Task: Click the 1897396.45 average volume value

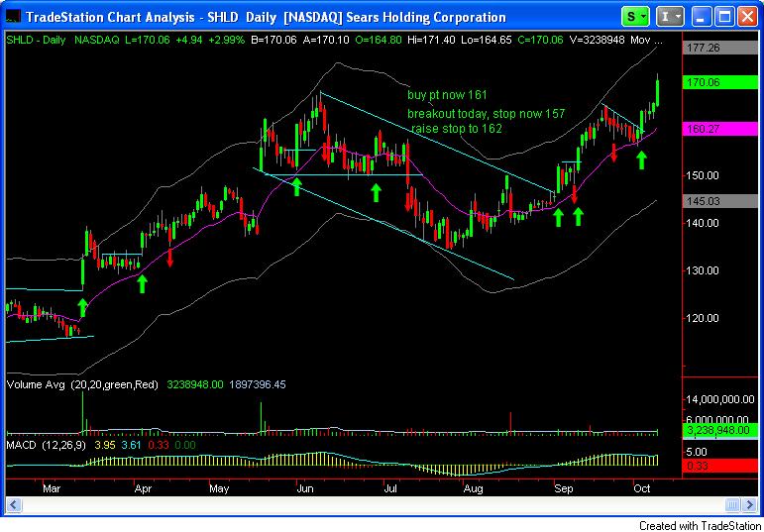Action: pos(258,384)
